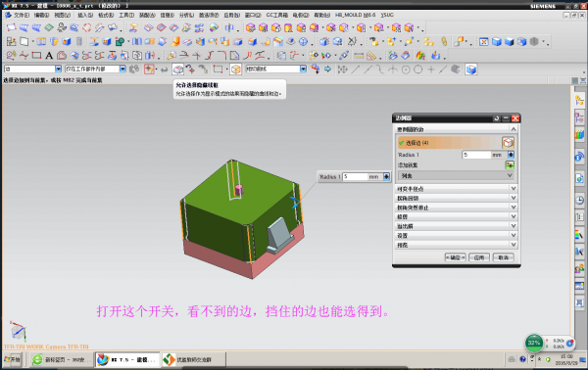
Task: Toggle the point on curve snap
Action: click(x=443, y=69)
